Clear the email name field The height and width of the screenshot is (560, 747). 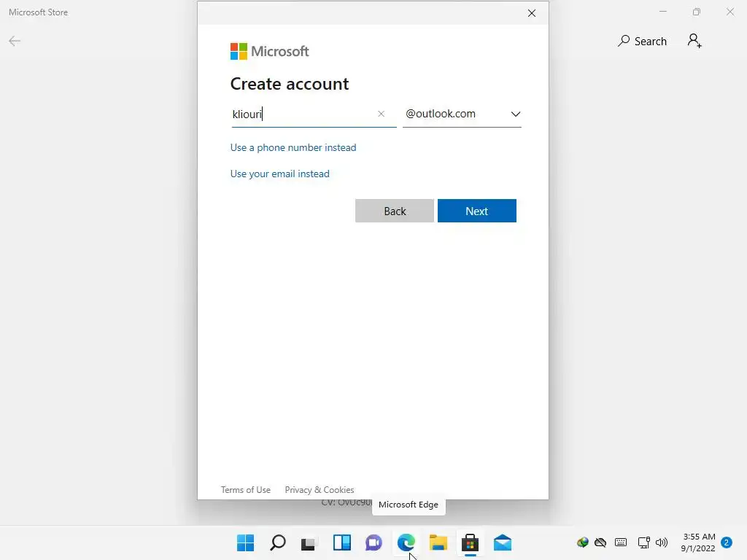(x=381, y=114)
